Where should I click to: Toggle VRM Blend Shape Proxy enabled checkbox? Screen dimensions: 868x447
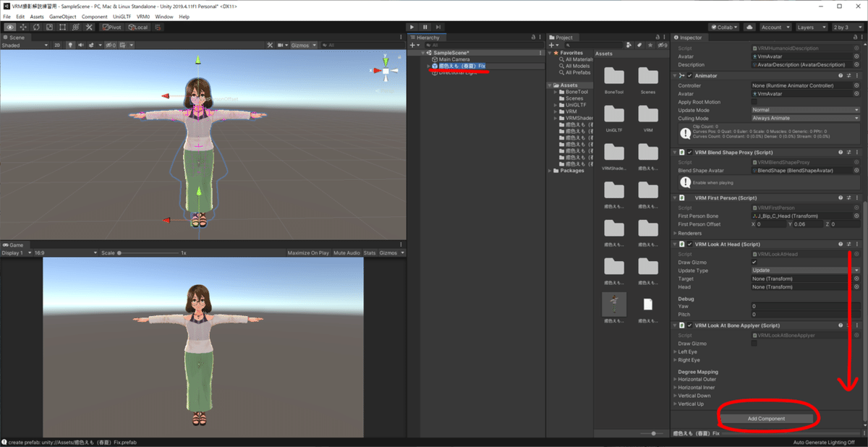689,153
